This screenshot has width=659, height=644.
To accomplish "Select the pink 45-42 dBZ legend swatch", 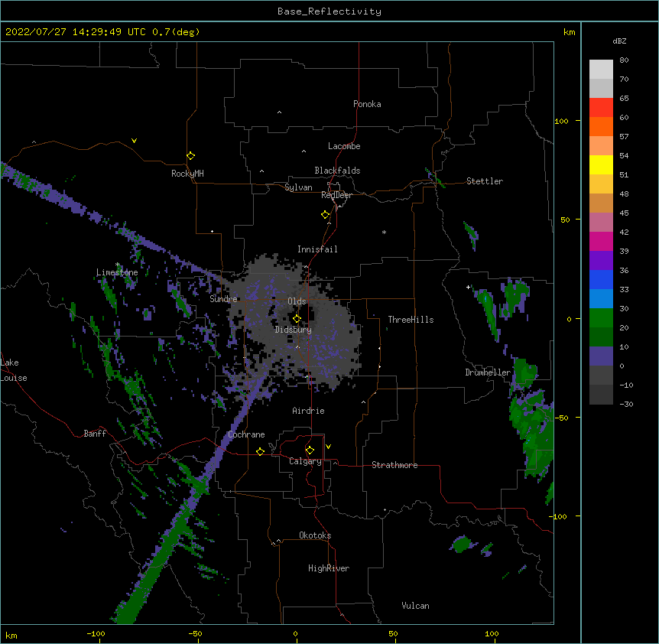I will tap(601, 223).
